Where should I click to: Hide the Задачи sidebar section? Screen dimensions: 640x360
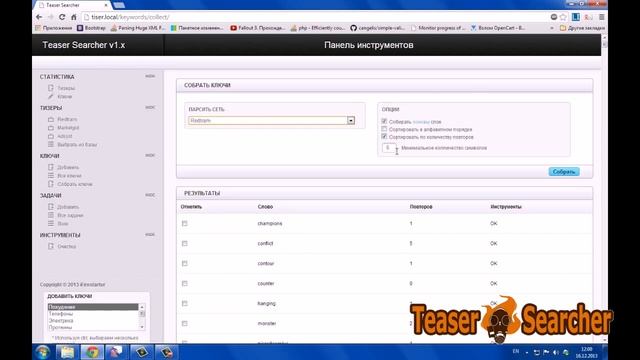(x=150, y=195)
